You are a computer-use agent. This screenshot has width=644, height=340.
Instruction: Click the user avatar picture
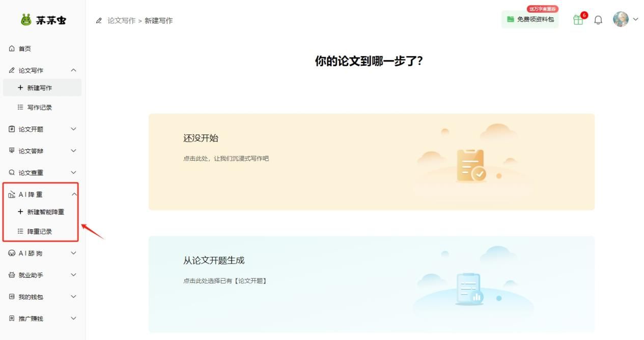pos(621,19)
